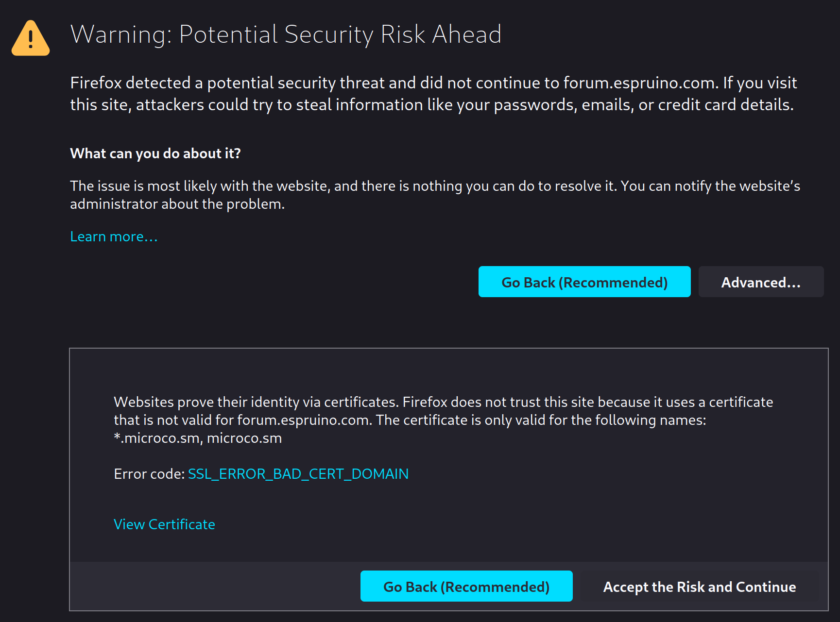Click the yellow warning triangle icon

pos(31,38)
